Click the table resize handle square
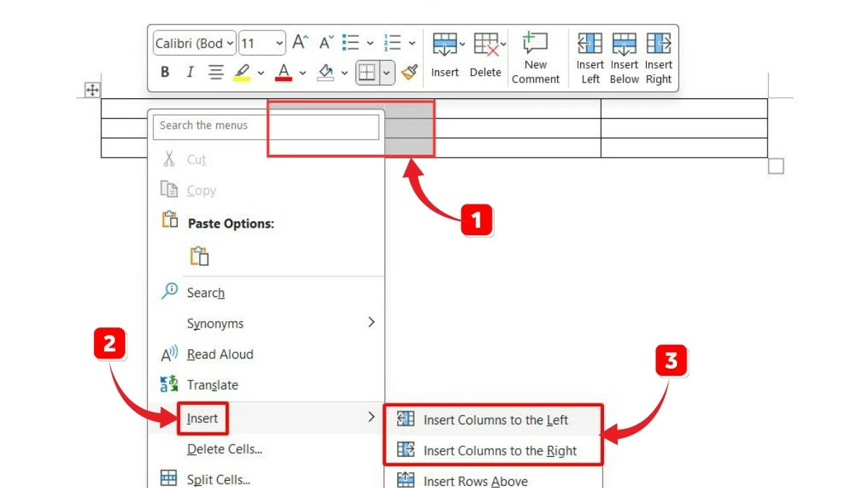868x488 pixels. coord(776,167)
